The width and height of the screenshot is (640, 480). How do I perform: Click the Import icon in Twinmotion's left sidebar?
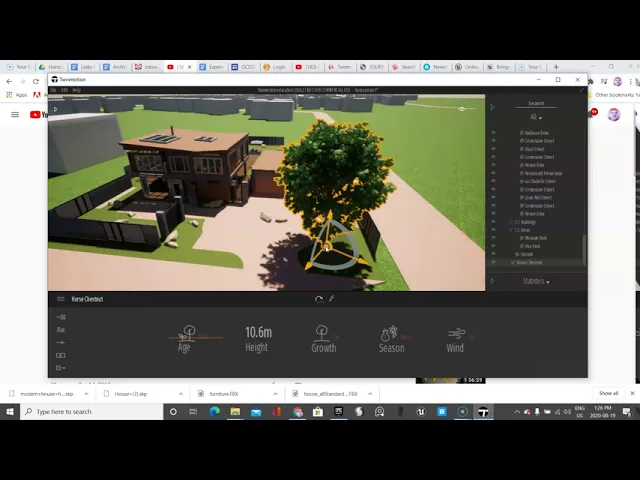(61, 317)
